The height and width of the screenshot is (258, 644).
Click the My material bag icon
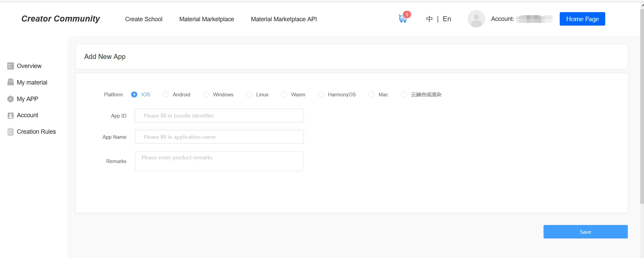tap(10, 83)
